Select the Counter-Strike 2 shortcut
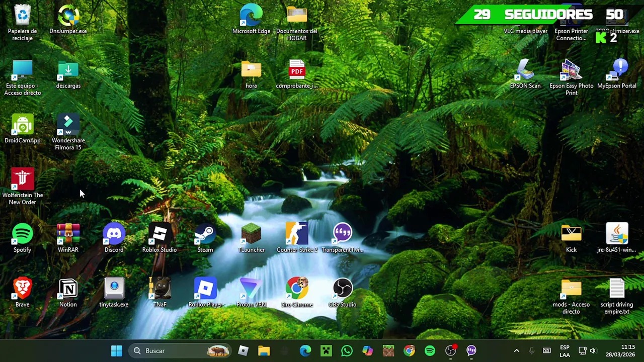The width and height of the screenshot is (644, 362). pyautogui.click(x=297, y=239)
